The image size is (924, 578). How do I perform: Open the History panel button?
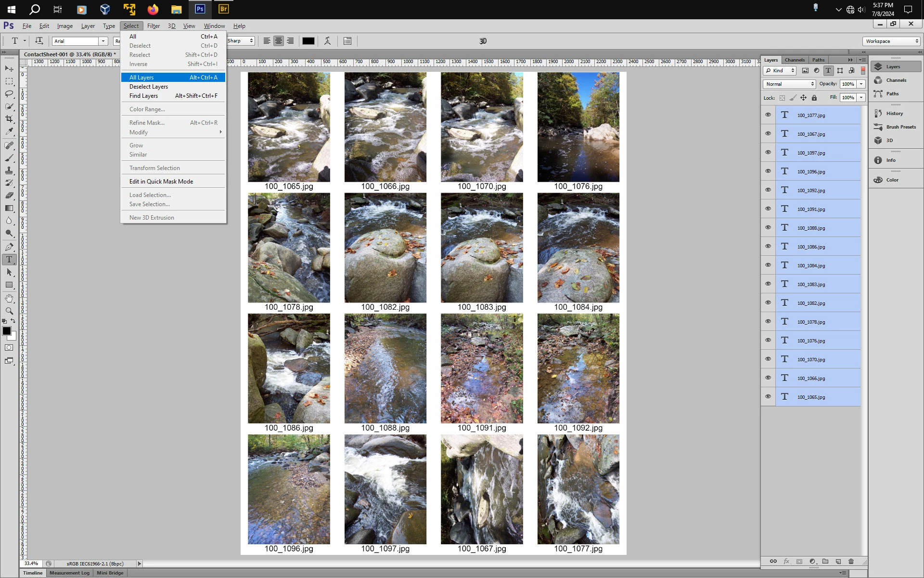894,114
